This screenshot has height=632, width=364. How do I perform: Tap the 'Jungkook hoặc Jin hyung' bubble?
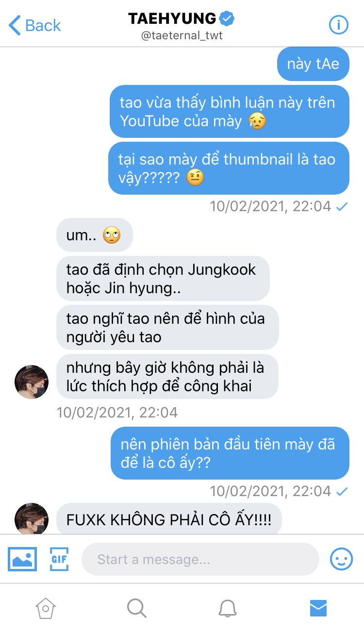(x=163, y=278)
